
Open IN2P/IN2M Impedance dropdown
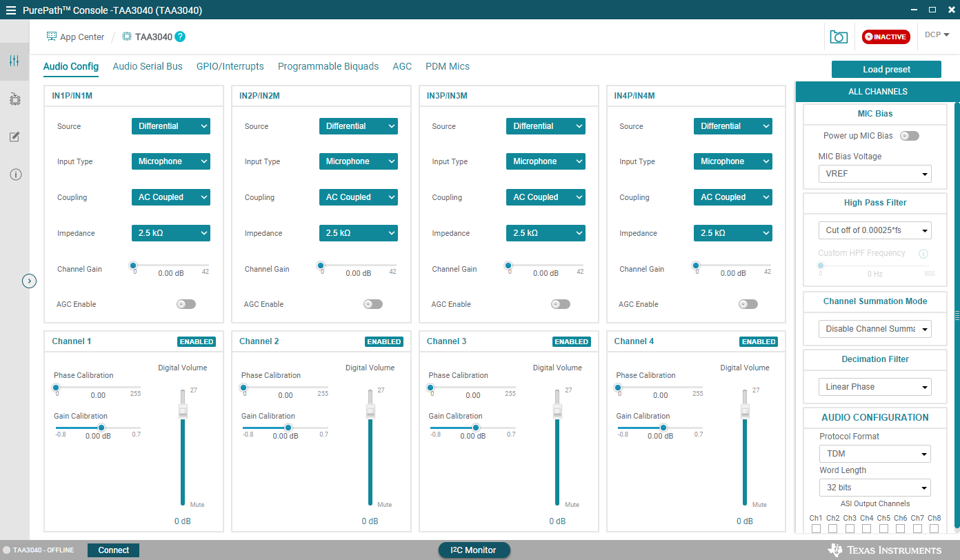click(x=358, y=233)
